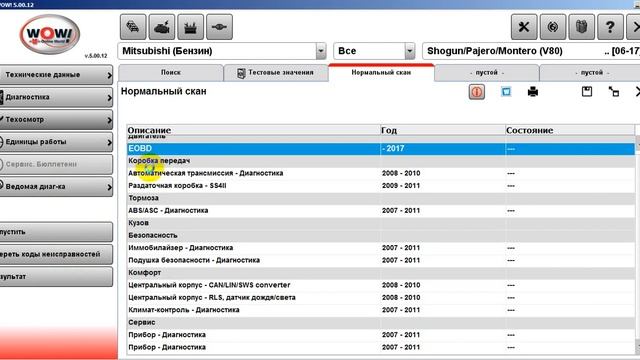Click the Запустить start button

point(56,232)
